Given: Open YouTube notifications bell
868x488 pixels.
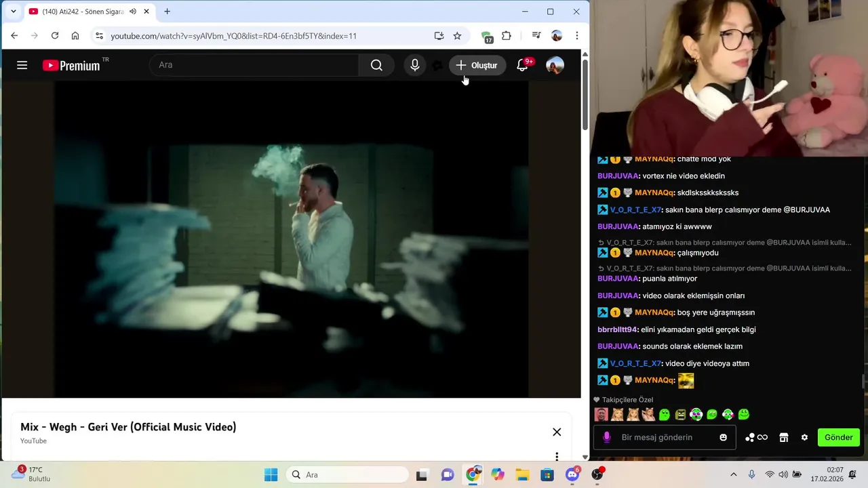Looking at the screenshot, I should click(522, 65).
